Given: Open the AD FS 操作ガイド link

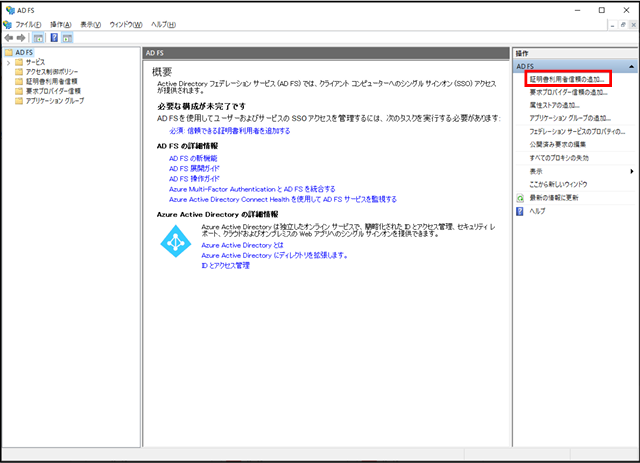Looking at the screenshot, I should coord(194,179).
